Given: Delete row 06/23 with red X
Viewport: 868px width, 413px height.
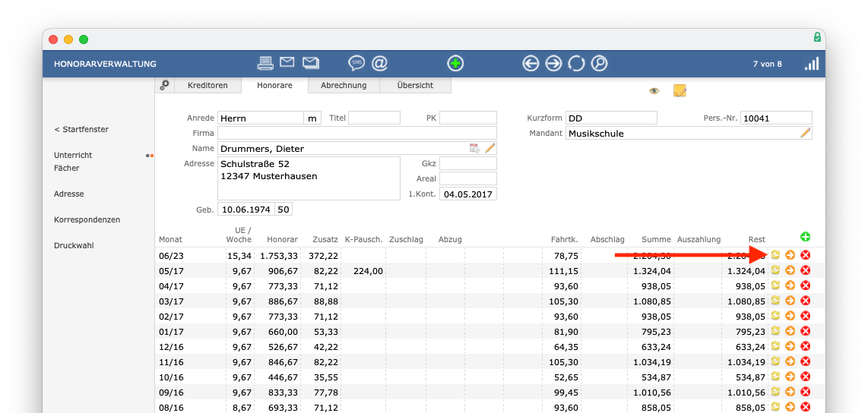Looking at the screenshot, I should pyautogui.click(x=806, y=254).
